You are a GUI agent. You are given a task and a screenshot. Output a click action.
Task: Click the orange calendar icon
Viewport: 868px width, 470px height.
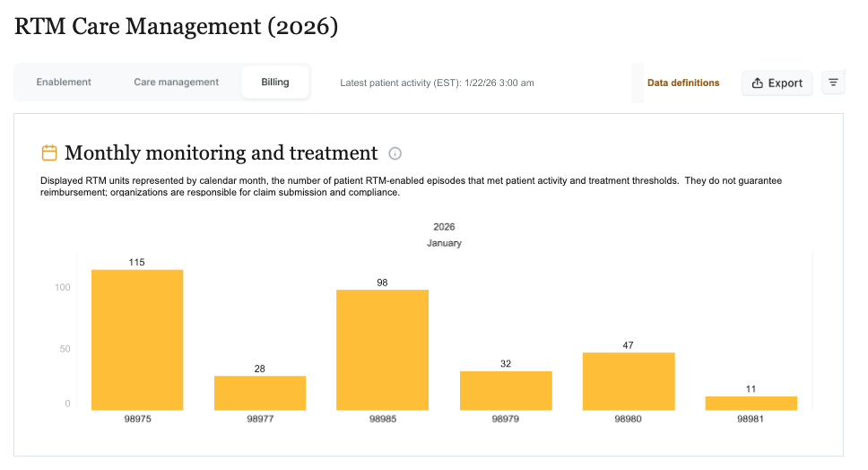click(x=49, y=152)
